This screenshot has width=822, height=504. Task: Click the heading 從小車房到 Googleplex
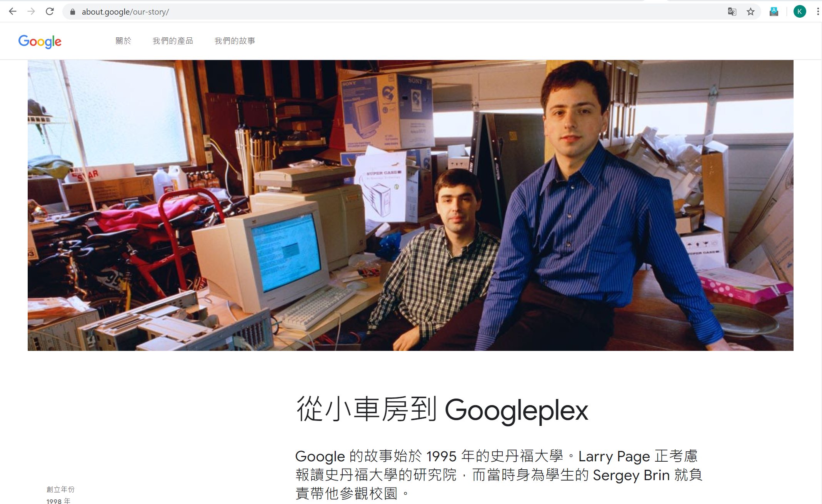click(442, 410)
